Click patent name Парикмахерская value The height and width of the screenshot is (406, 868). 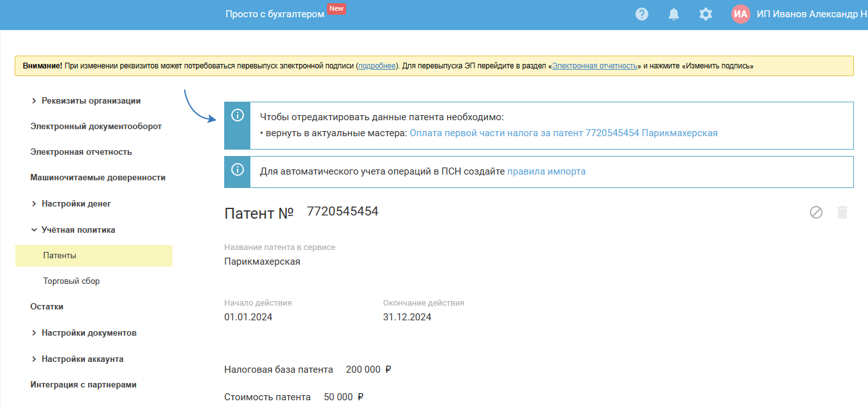(262, 262)
